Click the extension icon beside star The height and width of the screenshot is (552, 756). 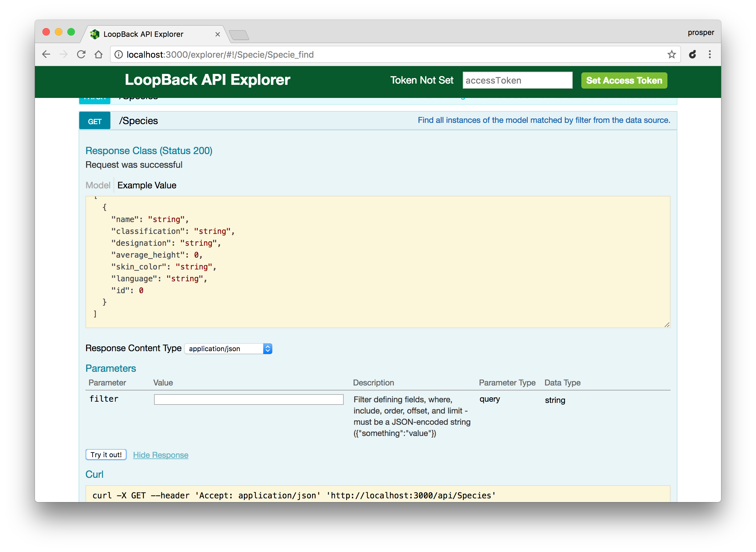point(692,55)
